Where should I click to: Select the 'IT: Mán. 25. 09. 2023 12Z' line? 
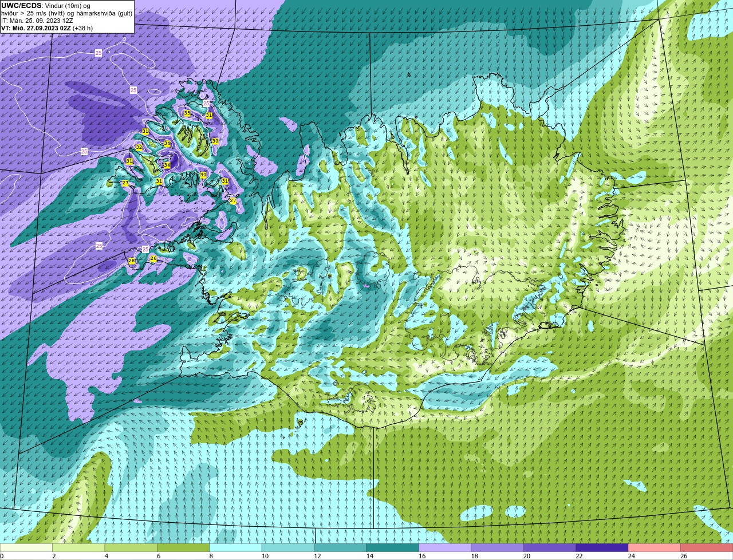coord(37,21)
